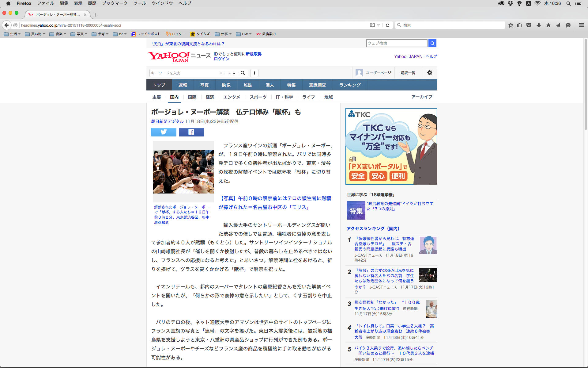
Task: Share article via Facebook button
Action: [x=191, y=132]
